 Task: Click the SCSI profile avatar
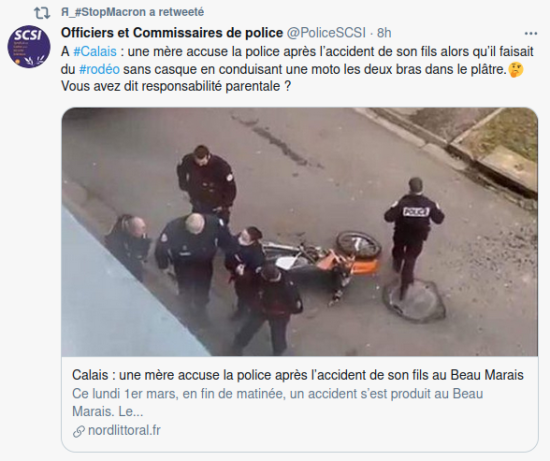[29, 46]
